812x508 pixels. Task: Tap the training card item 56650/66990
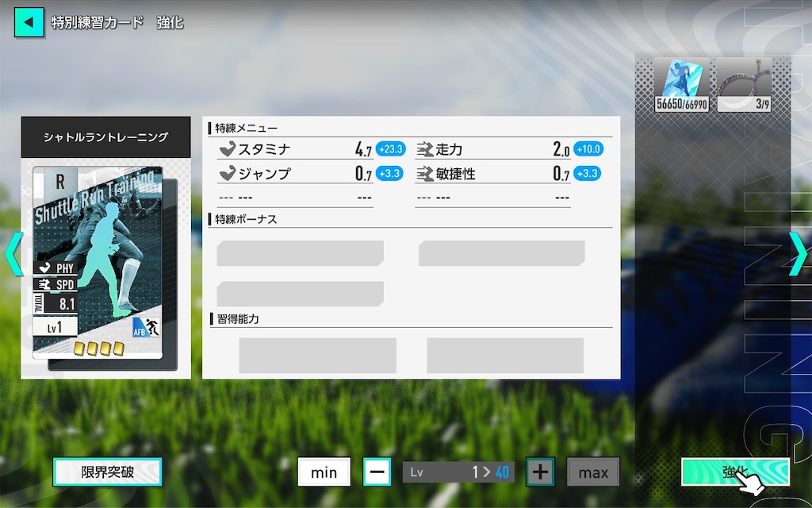(x=681, y=85)
